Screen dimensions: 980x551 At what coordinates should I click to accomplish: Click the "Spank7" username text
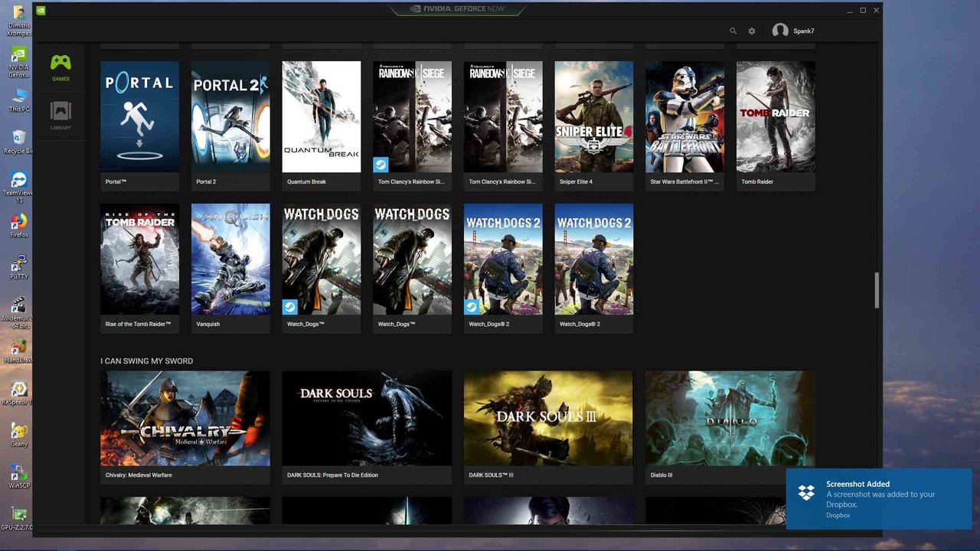[x=804, y=31]
